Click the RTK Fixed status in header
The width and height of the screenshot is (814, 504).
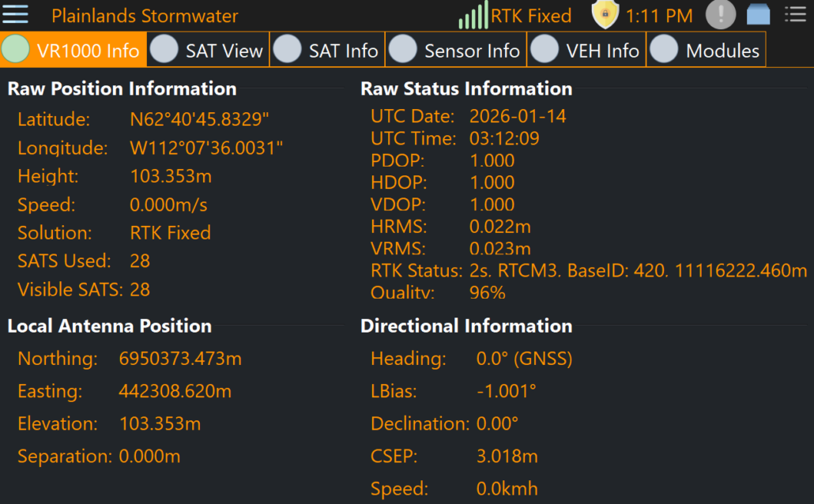531,16
